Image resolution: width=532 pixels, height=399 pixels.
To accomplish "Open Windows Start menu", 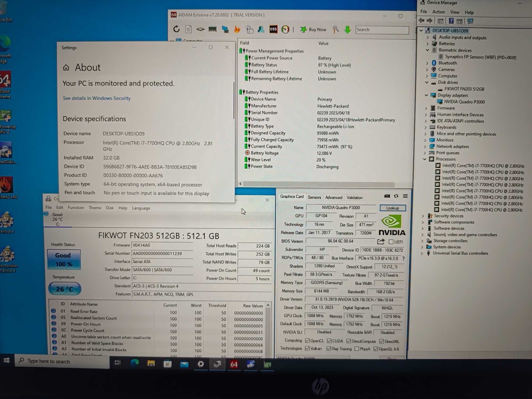I will point(7,360).
